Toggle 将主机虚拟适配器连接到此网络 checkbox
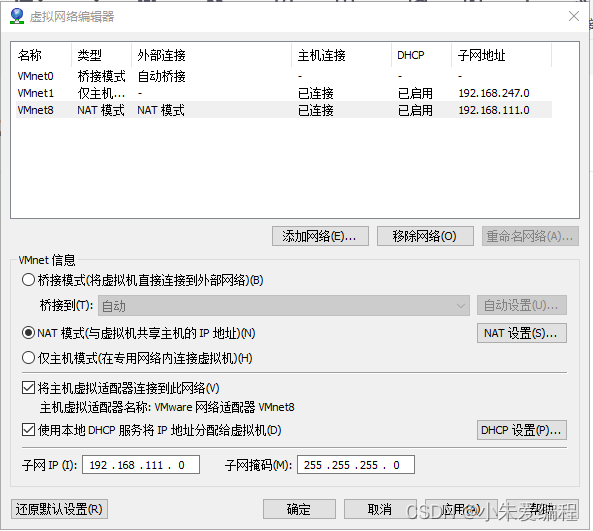This screenshot has width=593, height=531. point(28,388)
